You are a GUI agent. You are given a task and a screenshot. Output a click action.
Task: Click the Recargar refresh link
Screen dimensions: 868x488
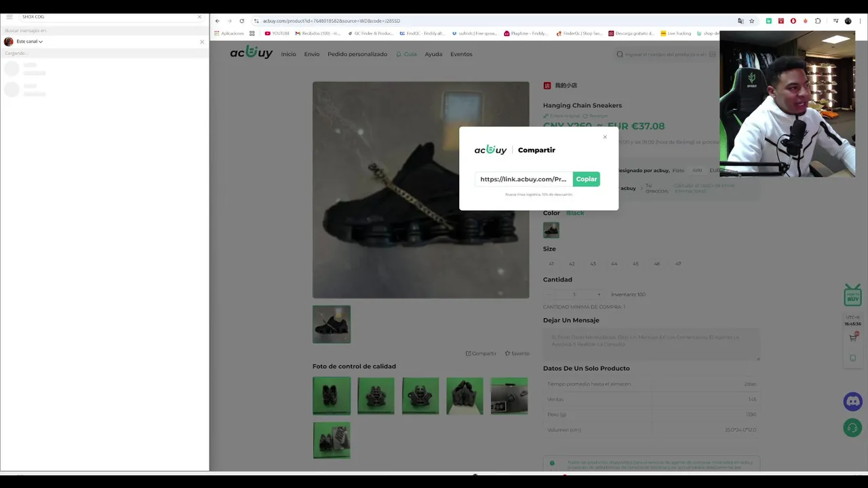point(595,116)
